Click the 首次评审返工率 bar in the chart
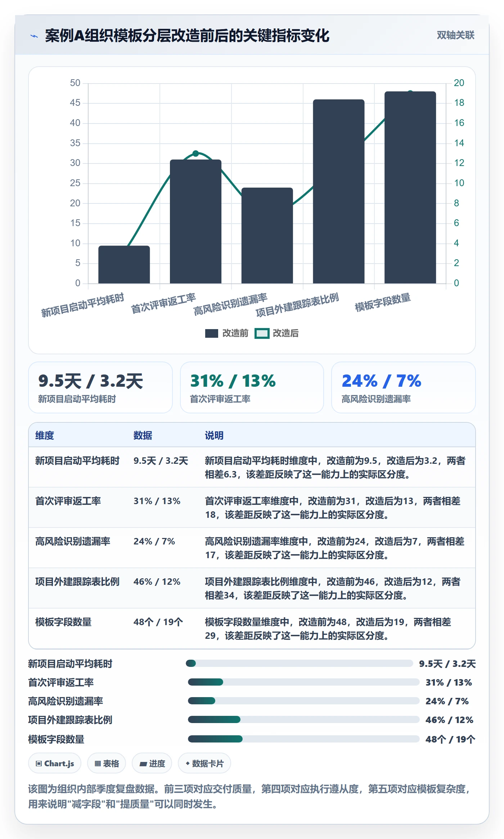The image size is (504, 839). pos(195,221)
